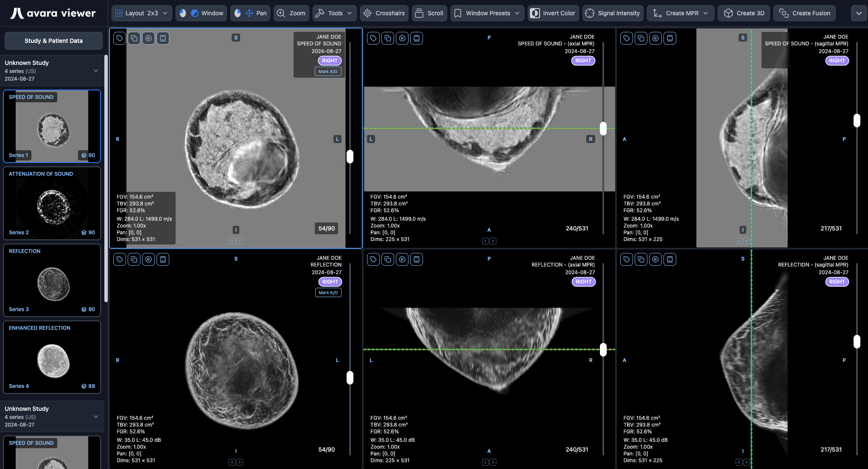Play cine in Speed of Sound sagittal MPR viewport
Viewport: 868px width, 469px height.
coord(655,38)
